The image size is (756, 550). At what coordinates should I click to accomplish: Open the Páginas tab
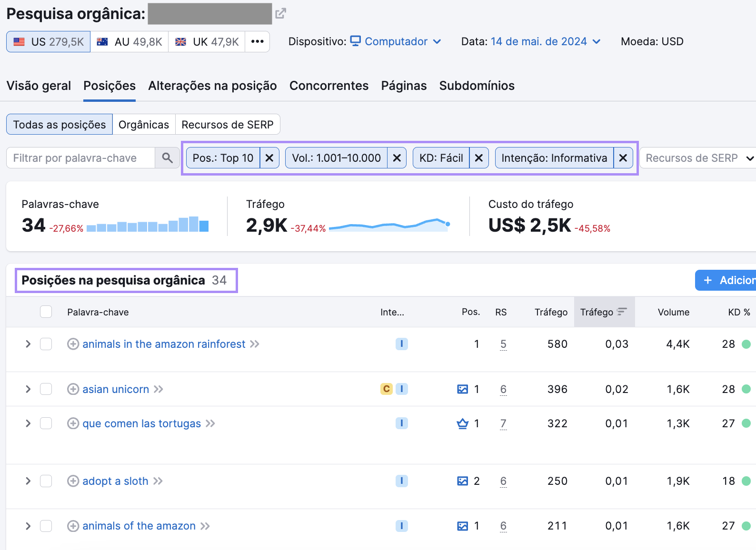click(404, 86)
